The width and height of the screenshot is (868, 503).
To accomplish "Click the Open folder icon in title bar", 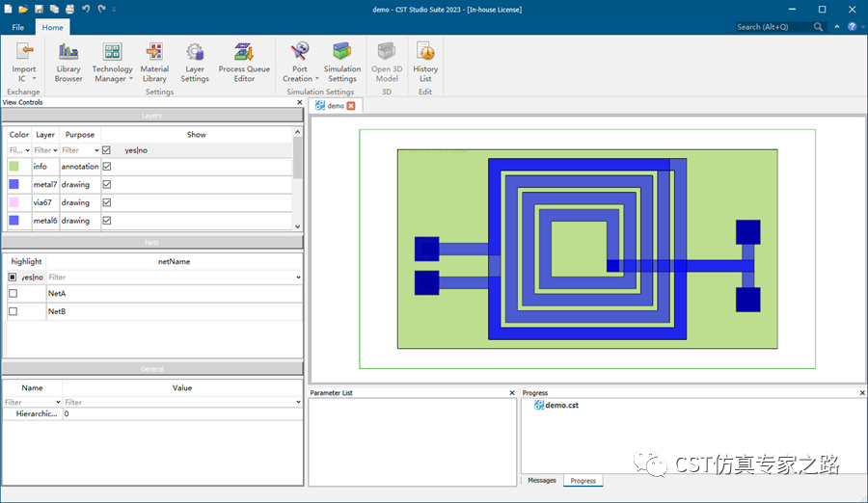I will 23,9.
